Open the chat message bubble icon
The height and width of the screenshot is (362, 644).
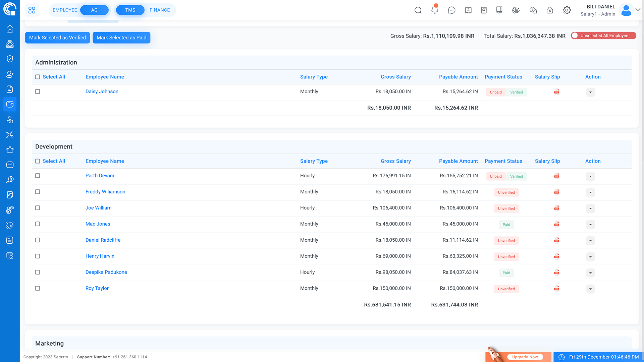452,10
